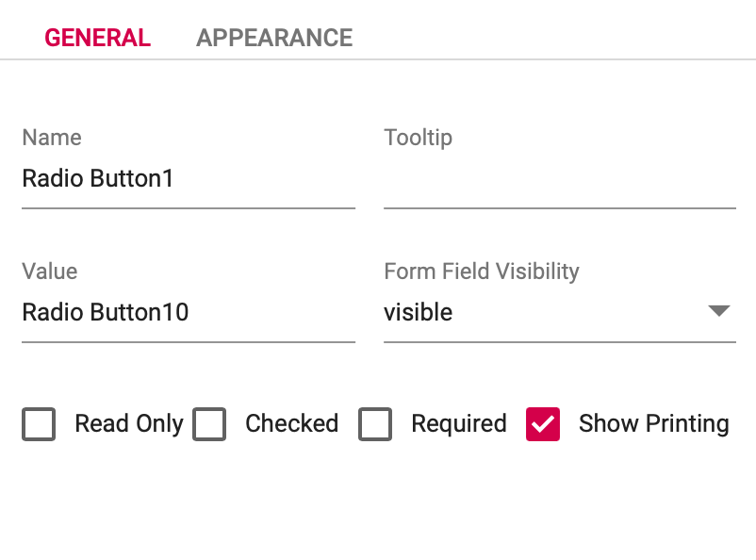The height and width of the screenshot is (560, 756).
Task: Click the dropdown arrow beside 'visible'
Action: [x=719, y=311]
